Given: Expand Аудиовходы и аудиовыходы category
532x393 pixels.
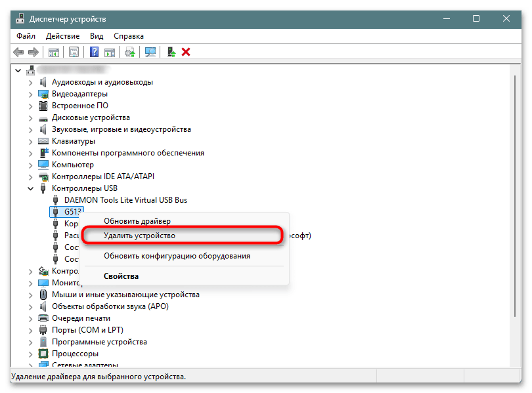Looking at the screenshot, I should tap(30, 82).
